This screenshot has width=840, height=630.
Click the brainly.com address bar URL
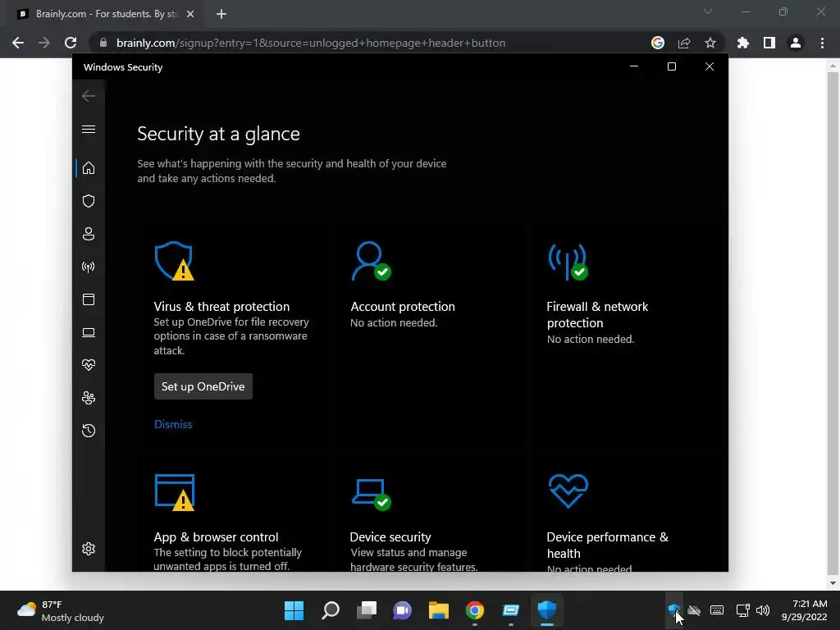(x=311, y=43)
